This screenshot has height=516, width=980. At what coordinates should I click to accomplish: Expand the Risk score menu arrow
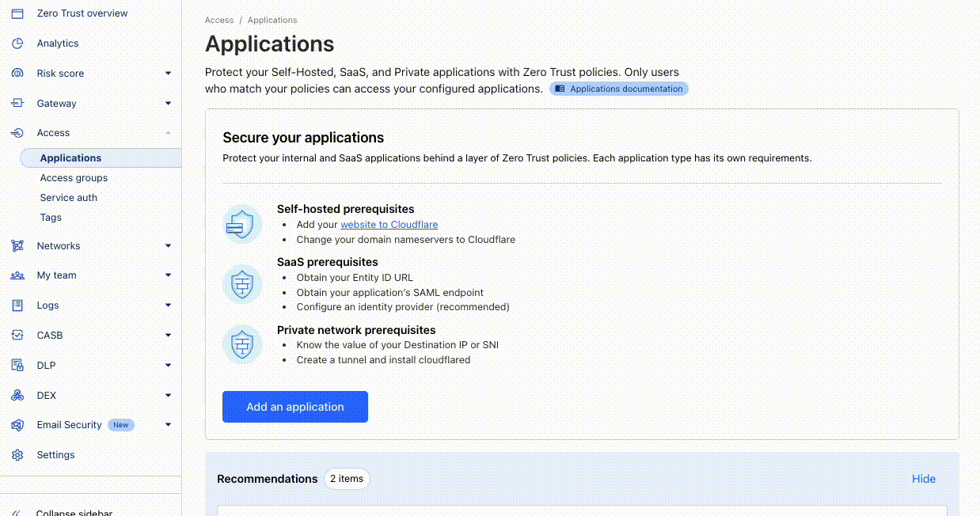point(168,74)
